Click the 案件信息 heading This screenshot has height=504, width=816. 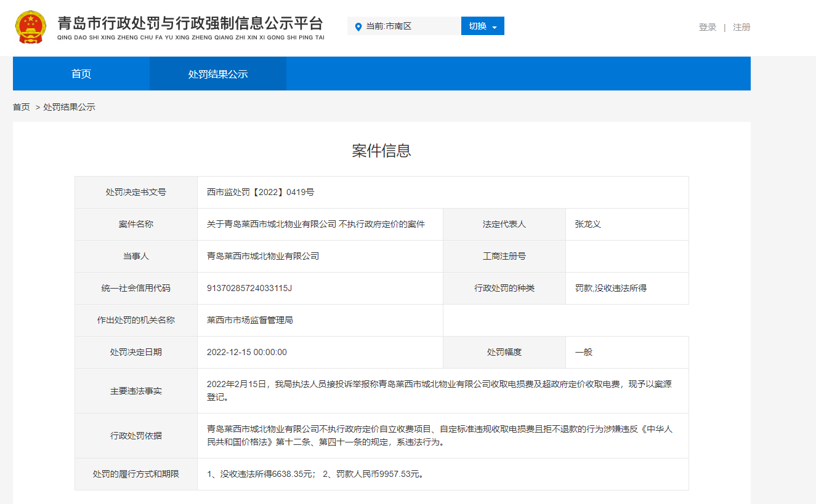click(x=381, y=151)
